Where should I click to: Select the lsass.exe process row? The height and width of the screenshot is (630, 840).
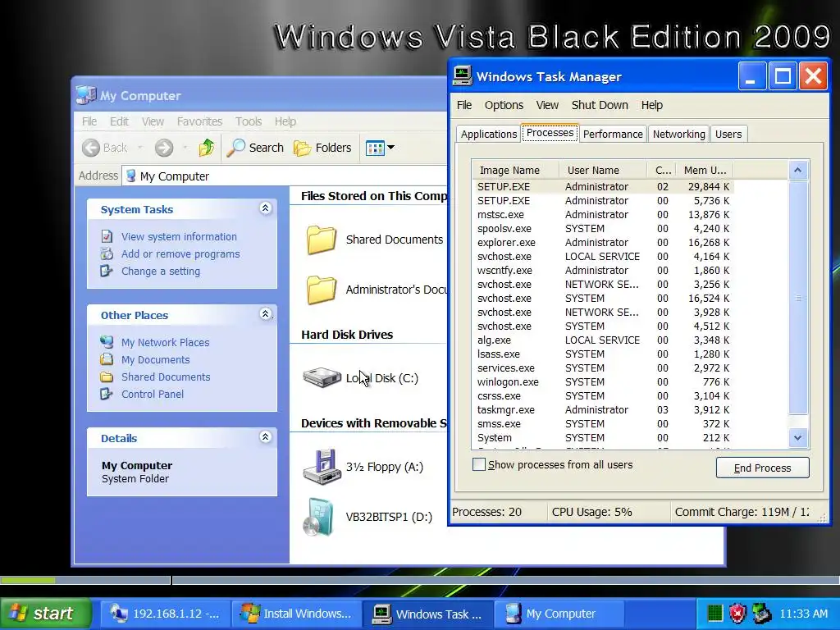[603, 354]
